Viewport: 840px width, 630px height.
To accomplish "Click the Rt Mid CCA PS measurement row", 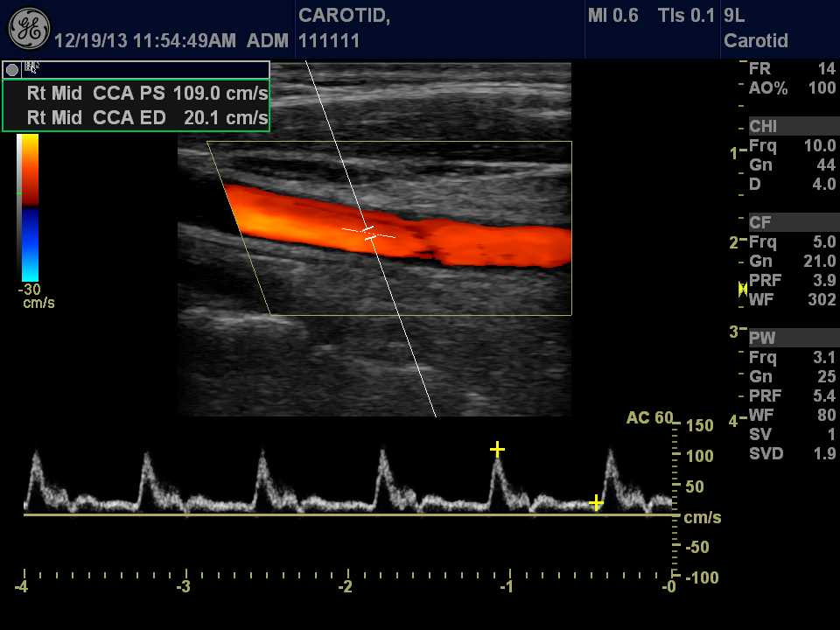I will 147,94.
